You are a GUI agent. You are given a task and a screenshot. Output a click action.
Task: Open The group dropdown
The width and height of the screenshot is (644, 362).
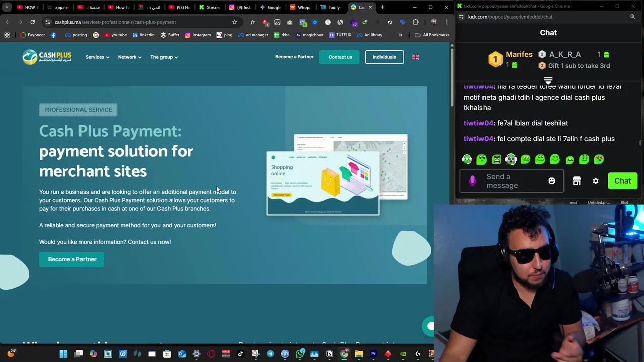click(x=164, y=57)
